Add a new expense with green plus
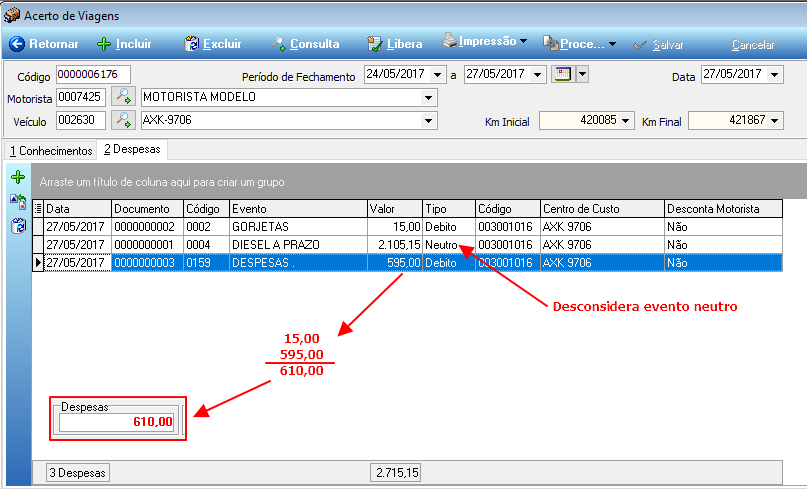The image size is (807, 489). click(19, 177)
